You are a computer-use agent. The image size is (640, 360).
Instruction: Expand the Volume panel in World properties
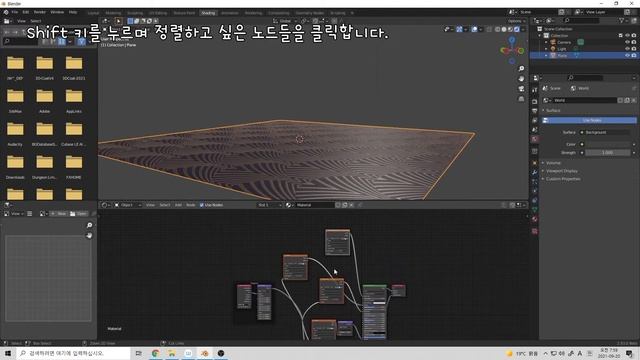pyautogui.click(x=553, y=163)
